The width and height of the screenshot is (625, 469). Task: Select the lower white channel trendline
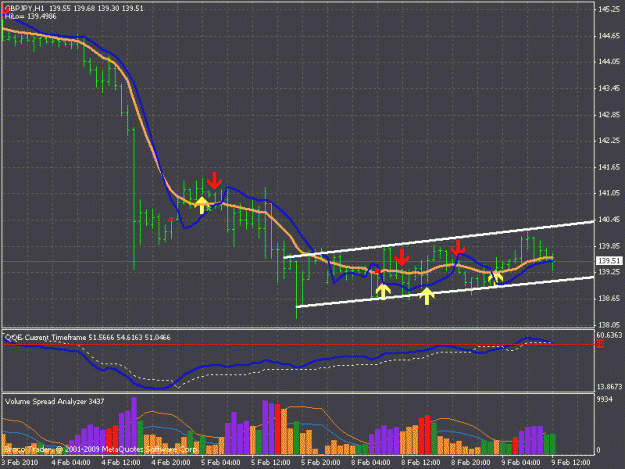(x=445, y=292)
